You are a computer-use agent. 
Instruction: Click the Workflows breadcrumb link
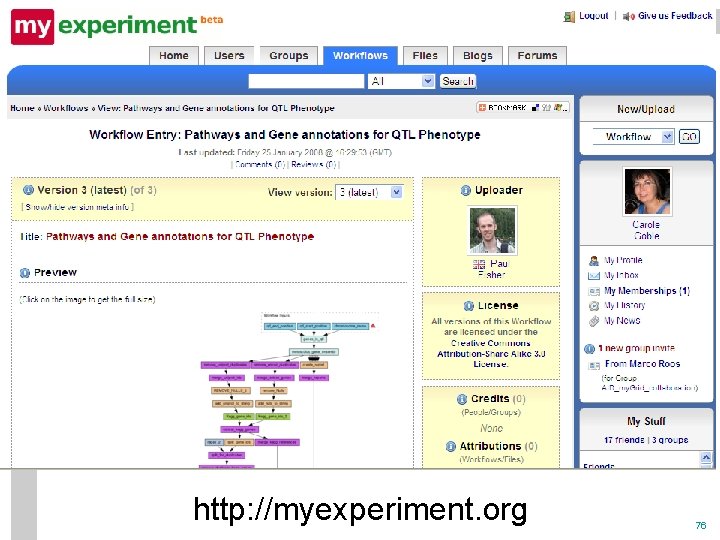click(x=66, y=108)
